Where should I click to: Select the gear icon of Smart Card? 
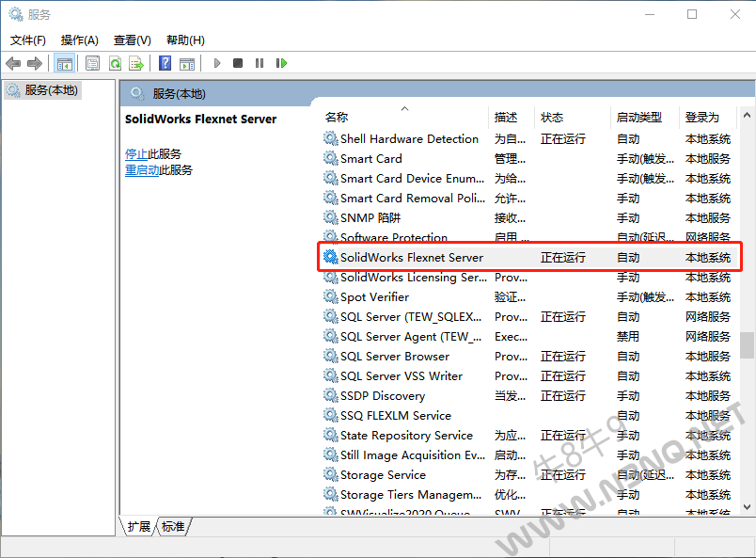click(x=330, y=158)
